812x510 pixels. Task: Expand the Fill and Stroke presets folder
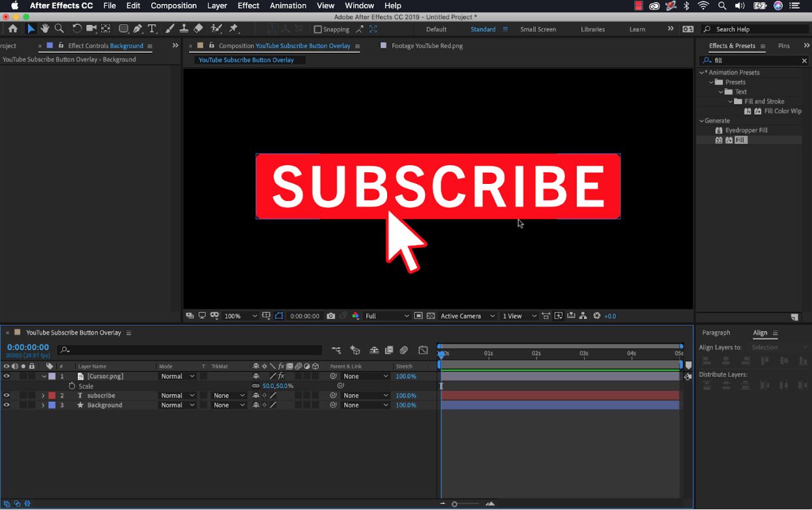click(x=730, y=101)
